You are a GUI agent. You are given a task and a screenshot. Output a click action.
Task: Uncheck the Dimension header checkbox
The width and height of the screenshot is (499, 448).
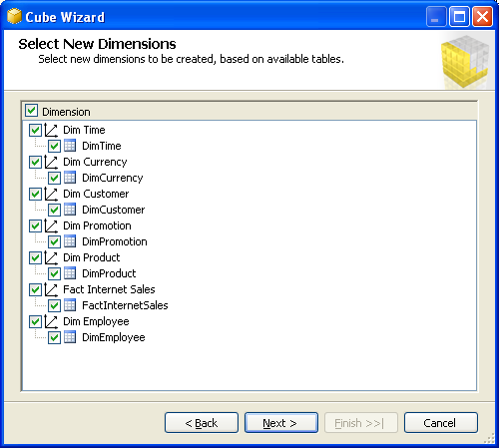click(x=31, y=111)
